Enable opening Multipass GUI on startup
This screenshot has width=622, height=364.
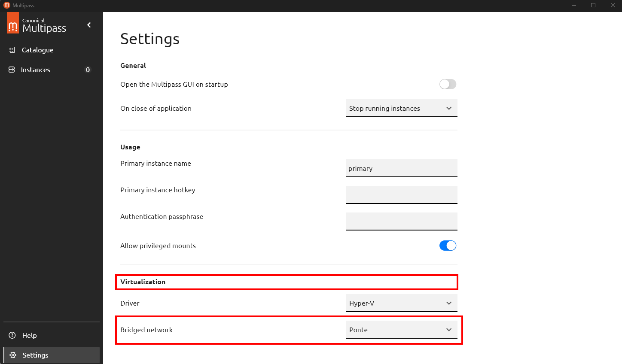[448, 84]
